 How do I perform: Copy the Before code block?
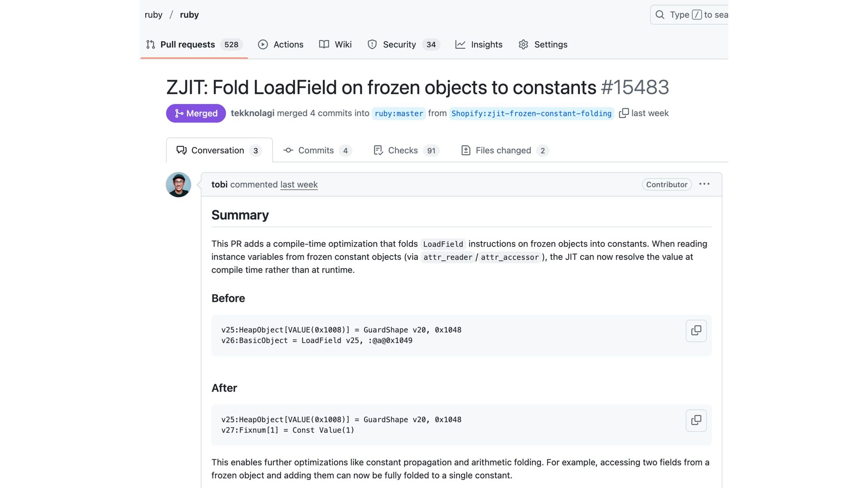(x=696, y=330)
